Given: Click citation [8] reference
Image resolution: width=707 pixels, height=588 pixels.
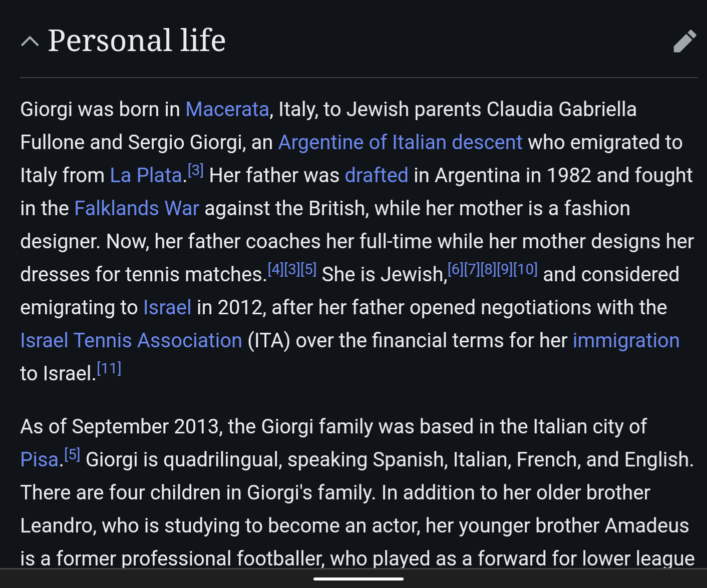Looking at the screenshot, I should (x=488, y=269).
